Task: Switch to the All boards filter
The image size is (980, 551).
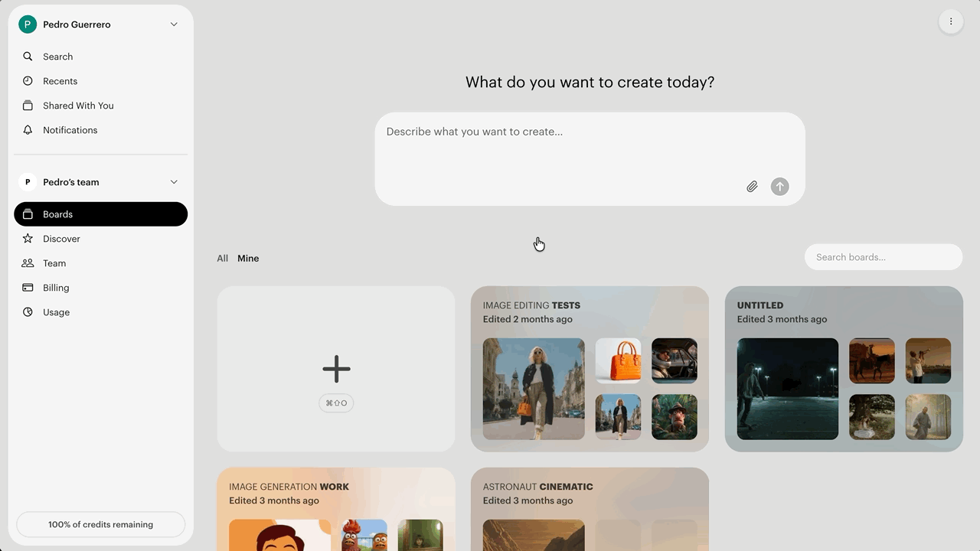Action: 223,259
